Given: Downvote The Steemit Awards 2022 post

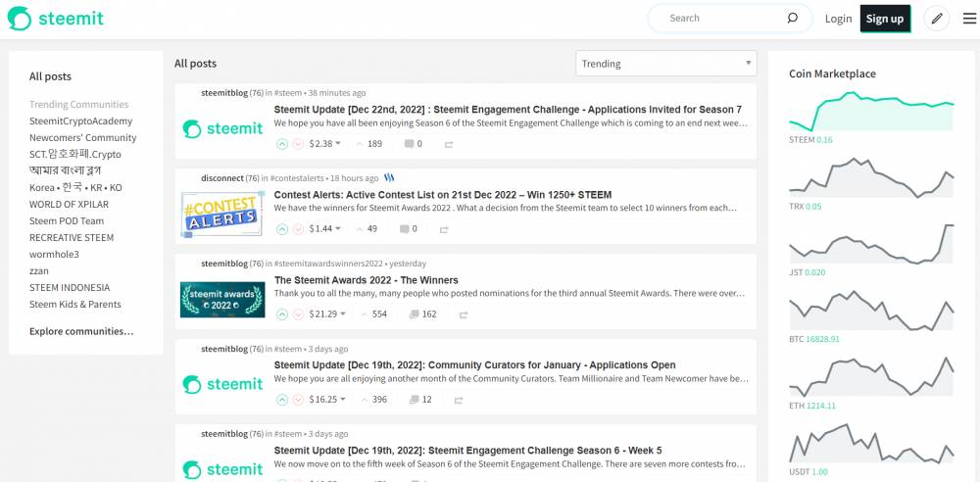Looking at the screenshot, I should point(298,313).
